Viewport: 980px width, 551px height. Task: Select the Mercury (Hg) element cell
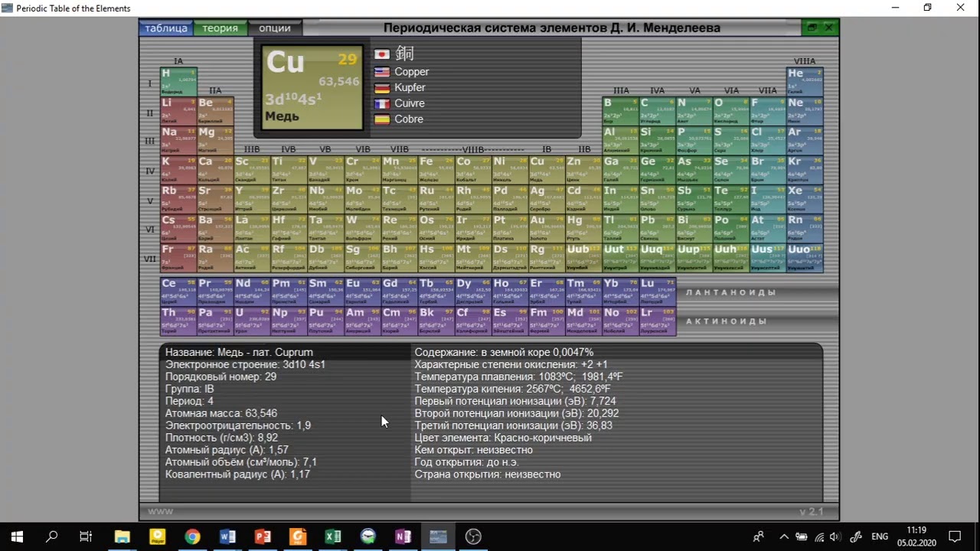[583, 228]
